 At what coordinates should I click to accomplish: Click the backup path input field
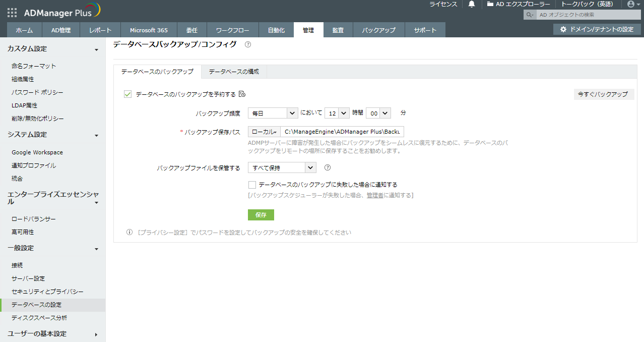342,132
